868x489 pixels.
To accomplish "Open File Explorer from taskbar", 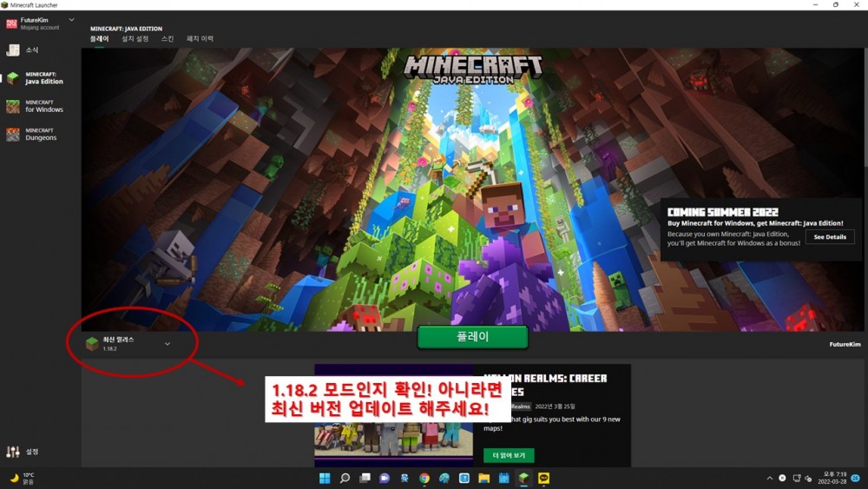I will (484, 478).
